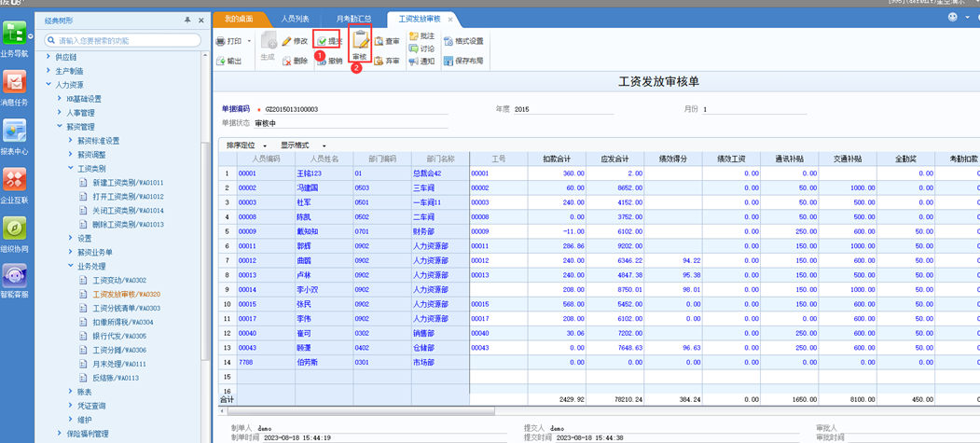Expand the 人事管理 tree node
The image size is (980, 443).
(x=60, y=113)
